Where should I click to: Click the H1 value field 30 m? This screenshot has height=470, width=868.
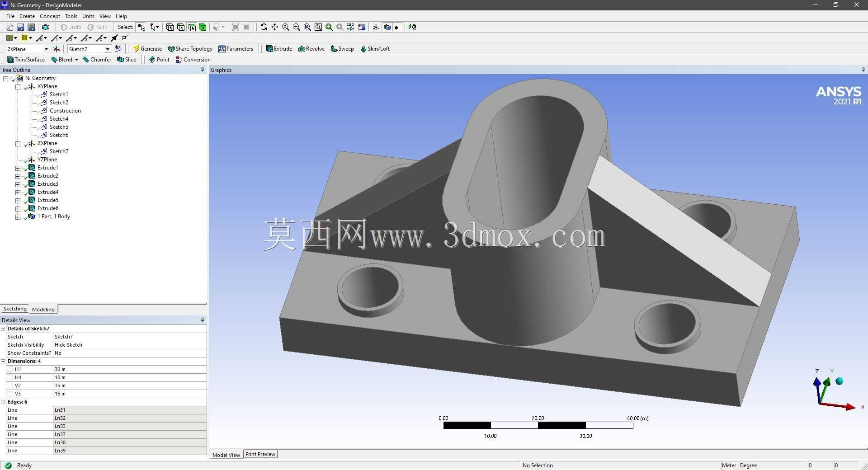[x=130, y=369]
